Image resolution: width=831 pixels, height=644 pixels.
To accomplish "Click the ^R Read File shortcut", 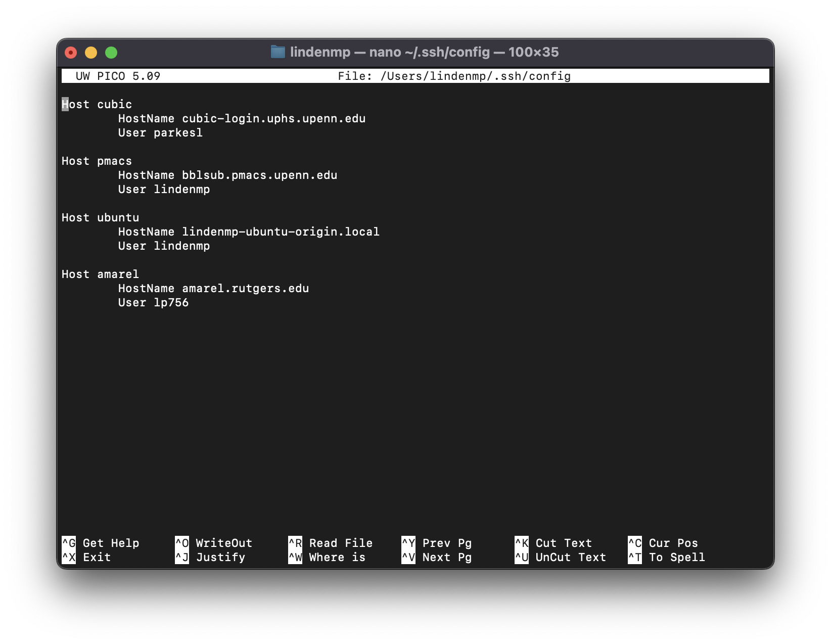I will click(331, 543).
